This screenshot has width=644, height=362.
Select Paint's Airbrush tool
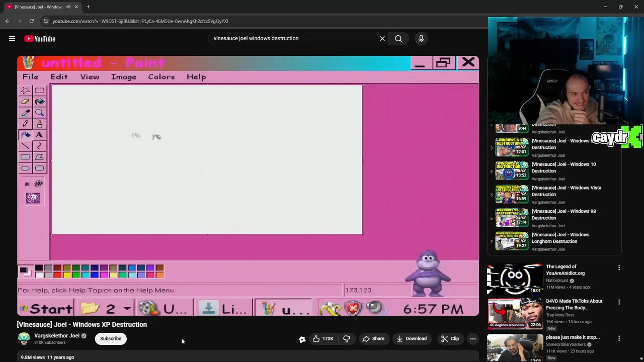click(25, 135)
